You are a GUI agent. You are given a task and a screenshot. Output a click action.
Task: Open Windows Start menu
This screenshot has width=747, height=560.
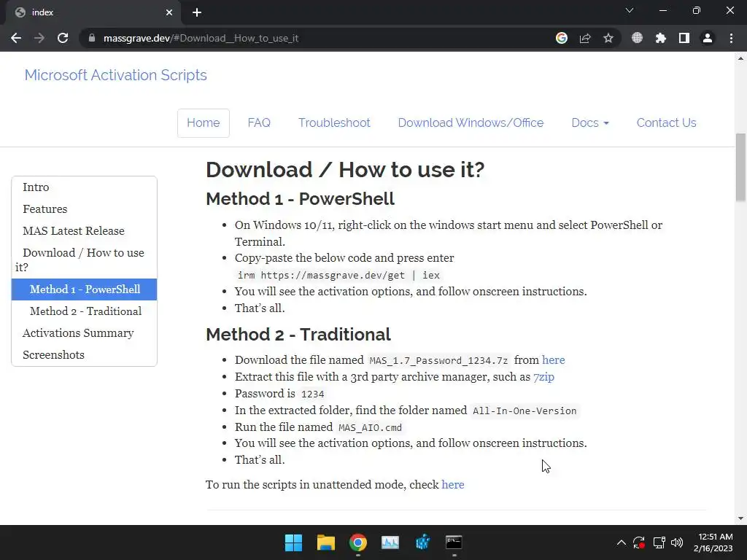tap(293, 542)
